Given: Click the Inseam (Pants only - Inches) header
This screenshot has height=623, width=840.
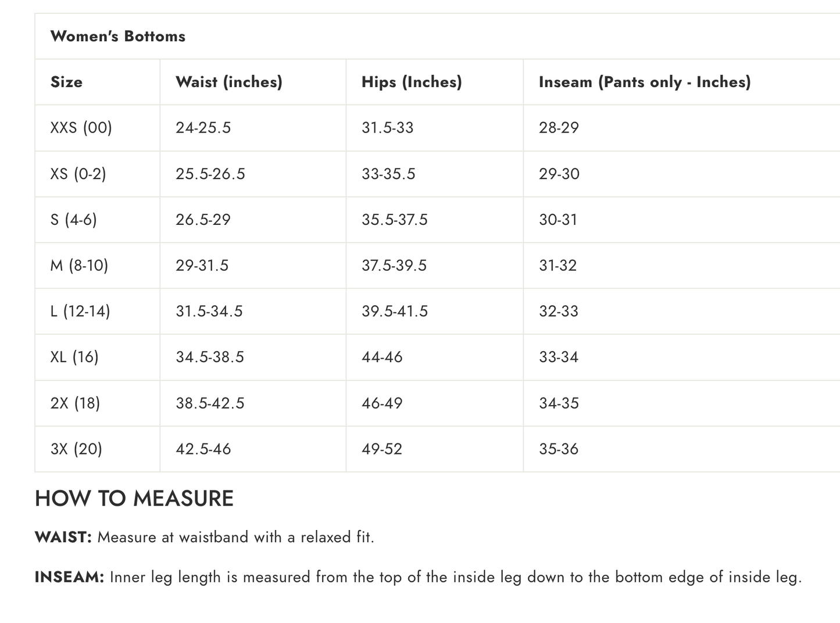Looking at the screenshot, I should 645,82.
